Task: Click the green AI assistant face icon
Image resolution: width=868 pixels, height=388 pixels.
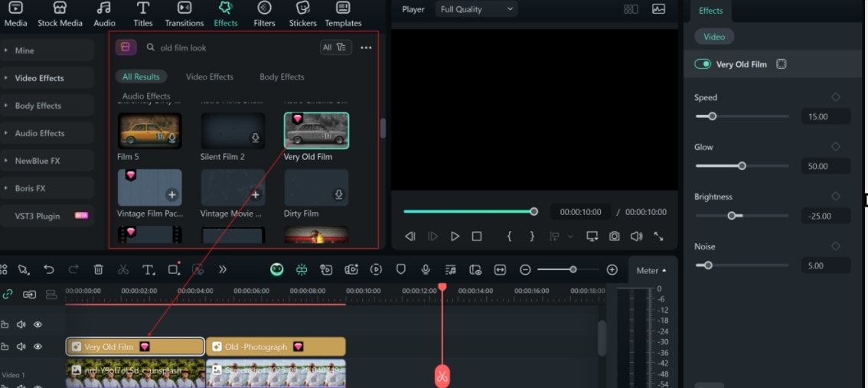Action: pyautogui.click(x=277, y=269)
